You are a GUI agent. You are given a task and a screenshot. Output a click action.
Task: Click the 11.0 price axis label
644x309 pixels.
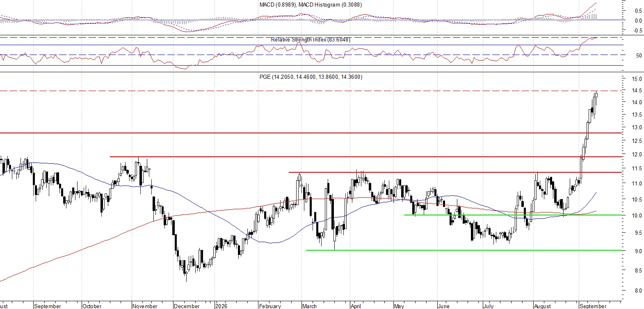tap(637, 183)
